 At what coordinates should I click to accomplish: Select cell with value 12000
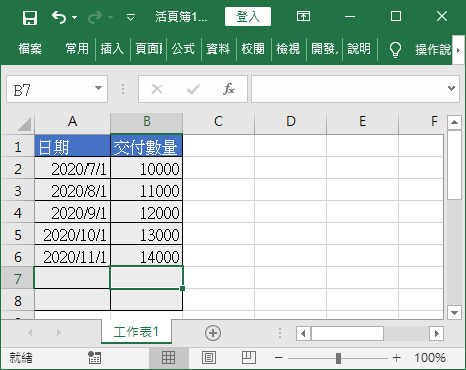click(147, 212)
